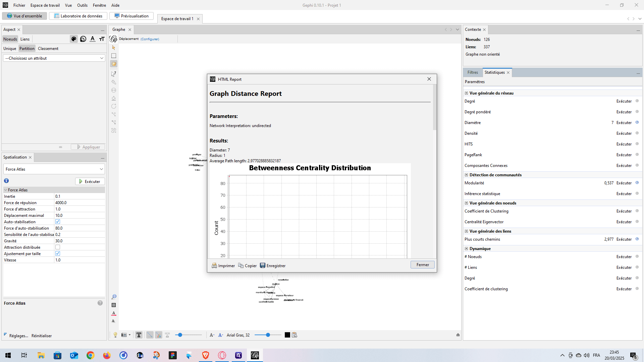Image resolution: width=644 pixels, height=362 pixels.
Task: Click the node information cursor tool
Action: click(114, 74)
